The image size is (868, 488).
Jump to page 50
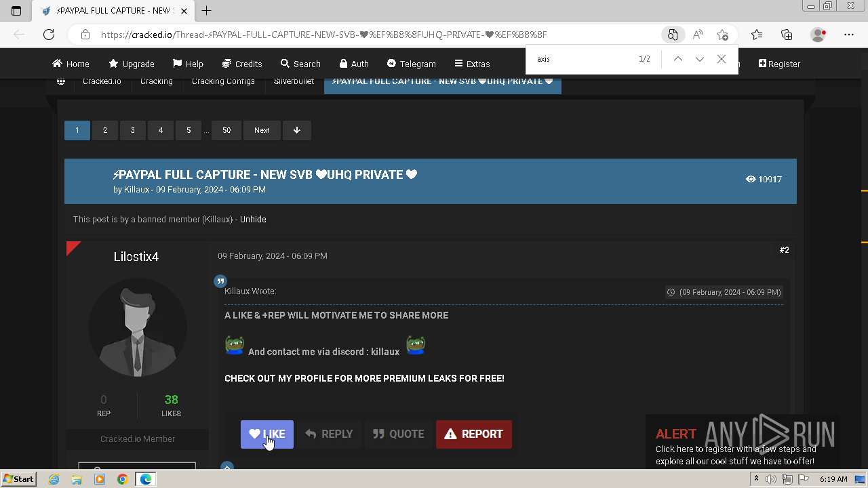pos(226,130)
